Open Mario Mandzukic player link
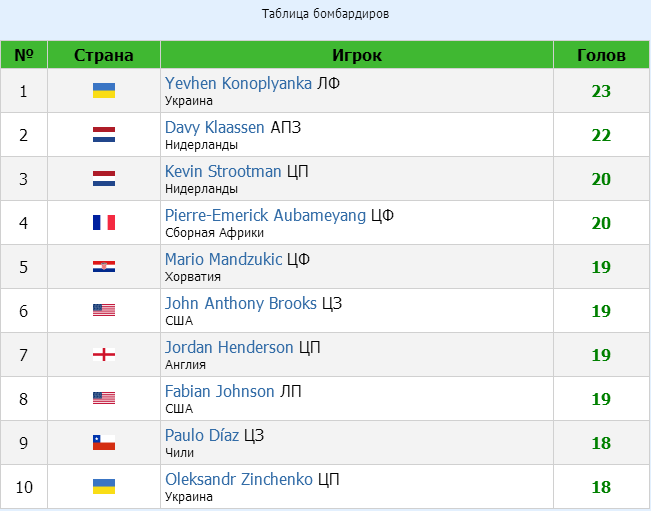The width and height of the screenshot is (651, 511). point(223,259)
